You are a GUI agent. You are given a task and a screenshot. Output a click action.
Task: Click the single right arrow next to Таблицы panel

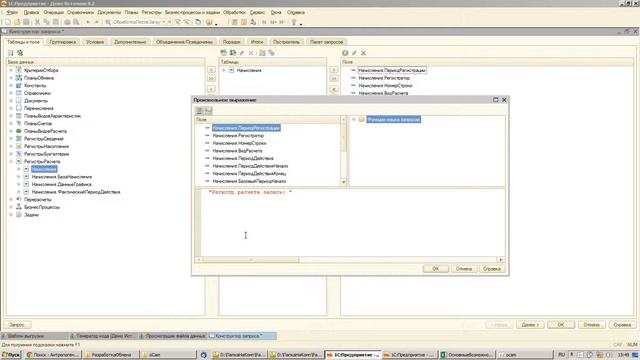tap(333, 70)
